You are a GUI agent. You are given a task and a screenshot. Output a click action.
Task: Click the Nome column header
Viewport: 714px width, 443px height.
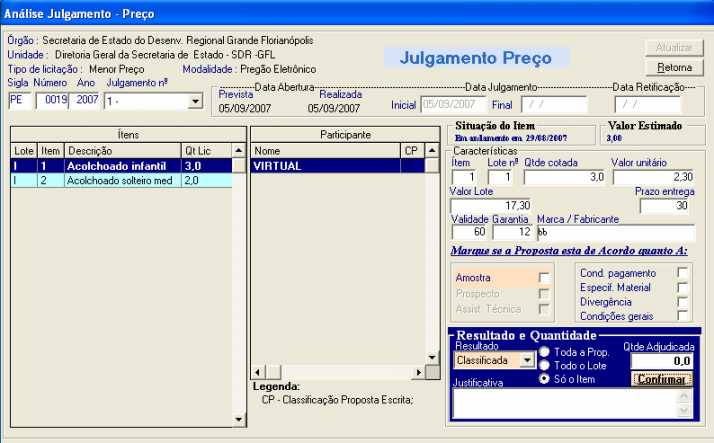pos(326,150)
